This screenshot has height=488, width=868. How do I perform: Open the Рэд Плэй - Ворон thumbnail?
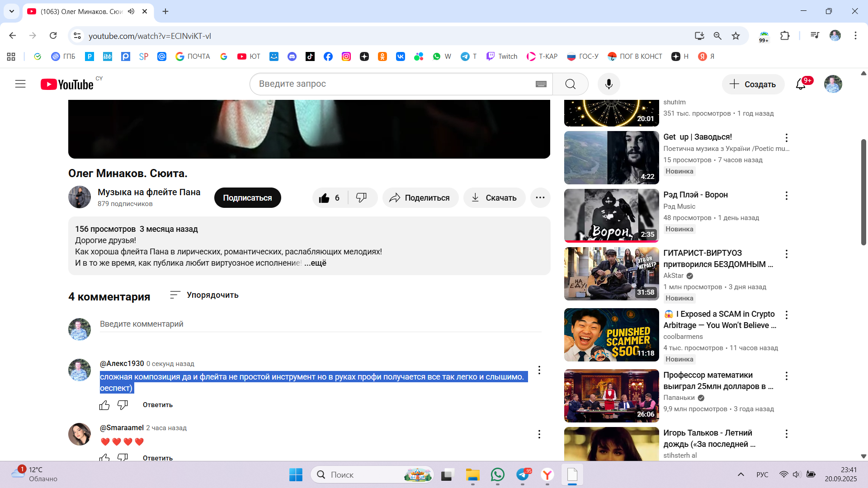[x=611, y=216]
